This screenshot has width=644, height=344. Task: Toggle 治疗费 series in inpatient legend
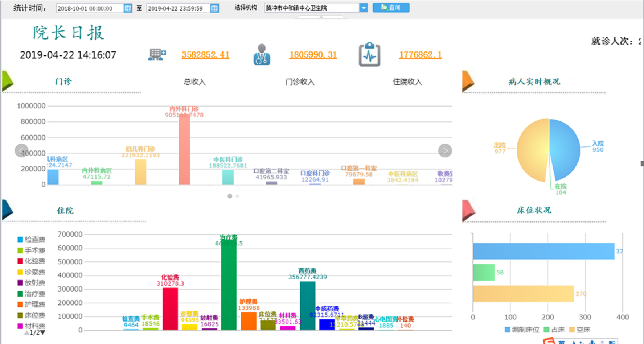click(x=31, y=294)
